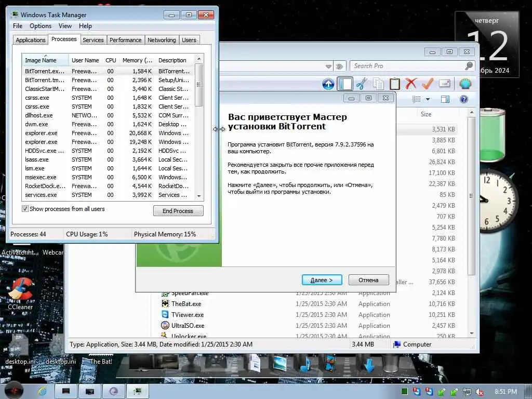Screen dimensions: 532x399
Task: Switch to the Performance tab
Action: click(125, 39)
